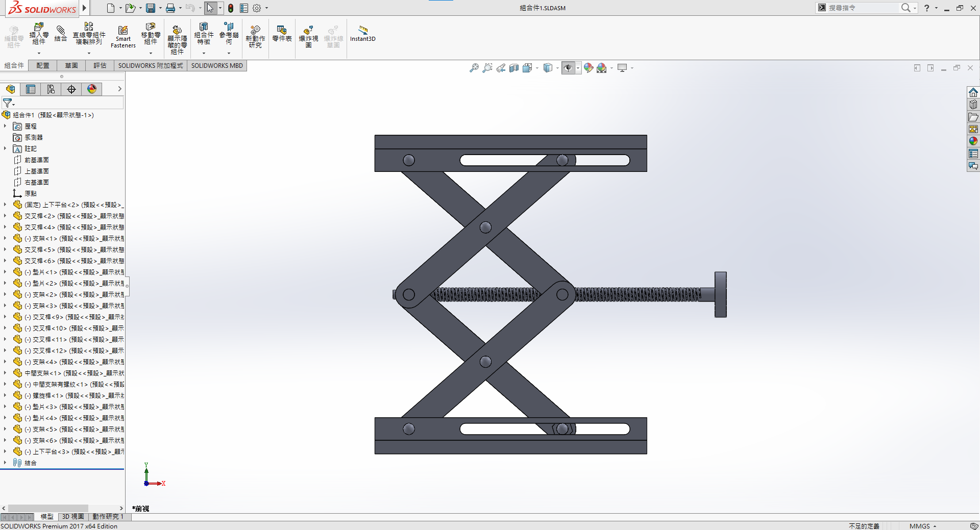Click 結合 (Mate) paperclip tool
This screenshot has width=980, height=530.
pos(61,34)
